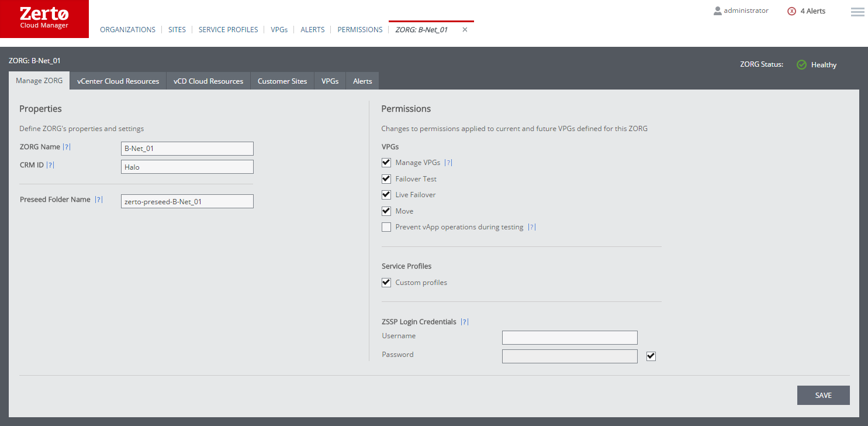Uncheck the Move permission checkbox
The image size is (868, 426).
[x=386, y=211]
